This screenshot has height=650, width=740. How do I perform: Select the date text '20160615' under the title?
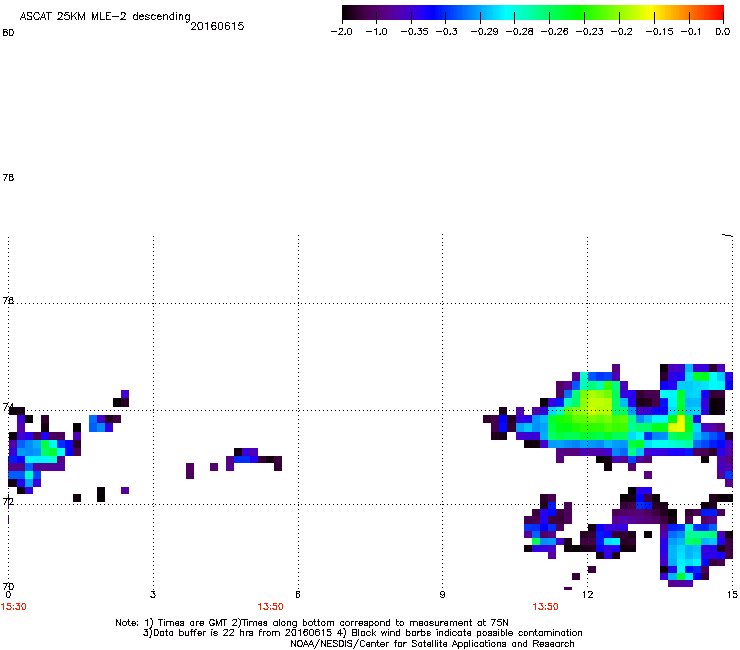217,26
